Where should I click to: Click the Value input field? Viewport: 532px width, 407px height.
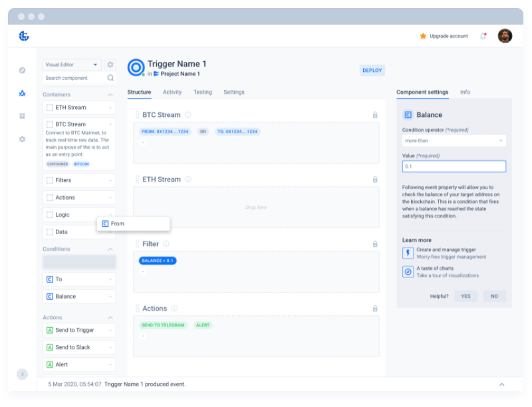(x=454, y=166)
